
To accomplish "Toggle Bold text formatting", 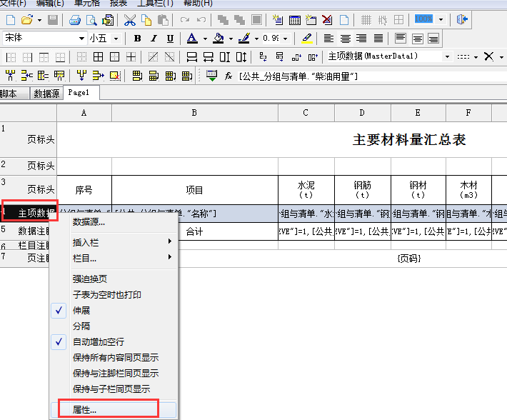I will (137, 39).
